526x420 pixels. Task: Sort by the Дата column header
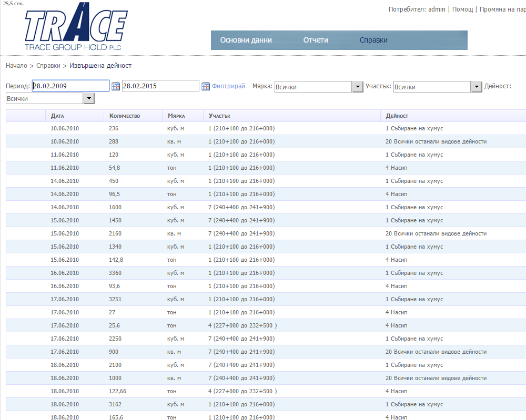pos(57,116)
